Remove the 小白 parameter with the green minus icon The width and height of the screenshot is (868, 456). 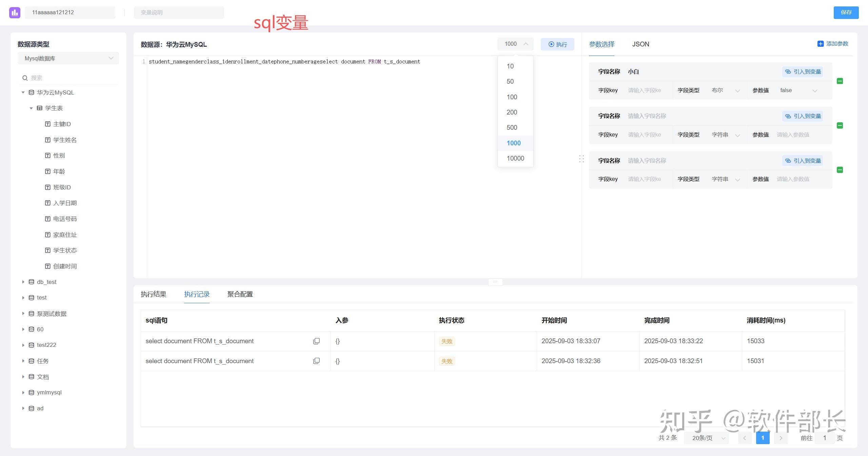[x=840, y=81]
